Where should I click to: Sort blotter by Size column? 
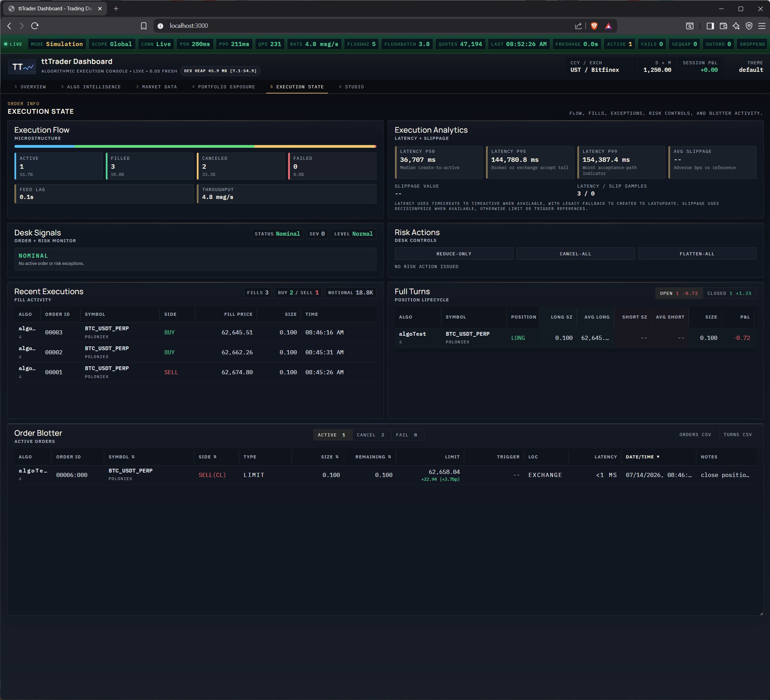point(330,457)
